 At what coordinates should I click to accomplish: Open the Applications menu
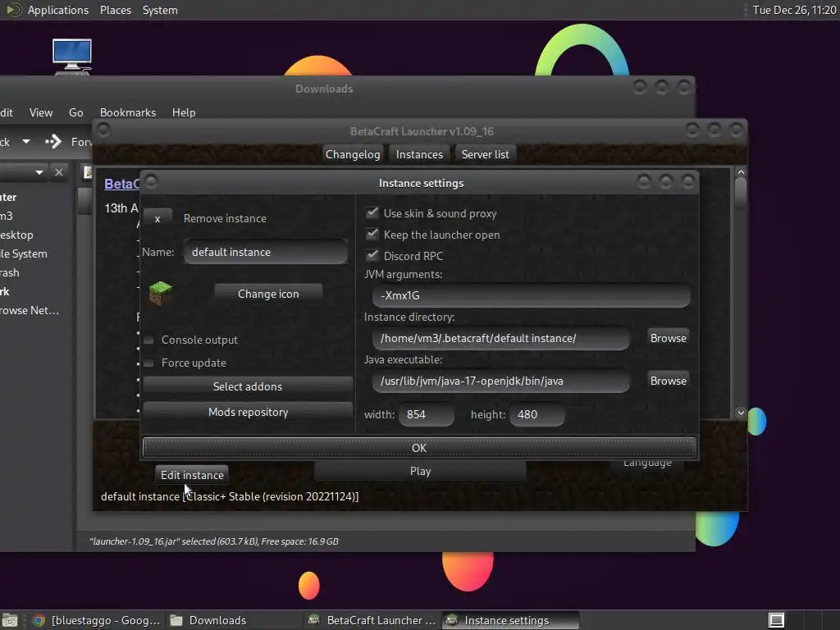pyautogui.click(x=58, y=10)
